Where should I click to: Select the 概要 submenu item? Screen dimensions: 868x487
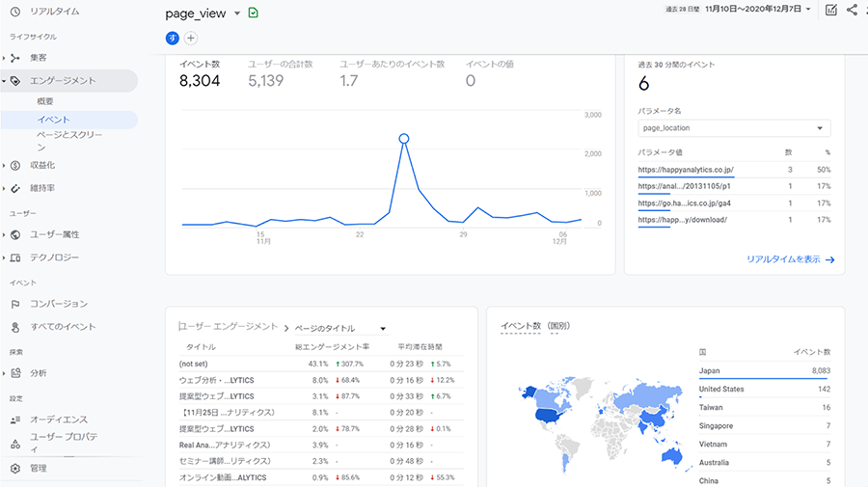coord(44,101)
